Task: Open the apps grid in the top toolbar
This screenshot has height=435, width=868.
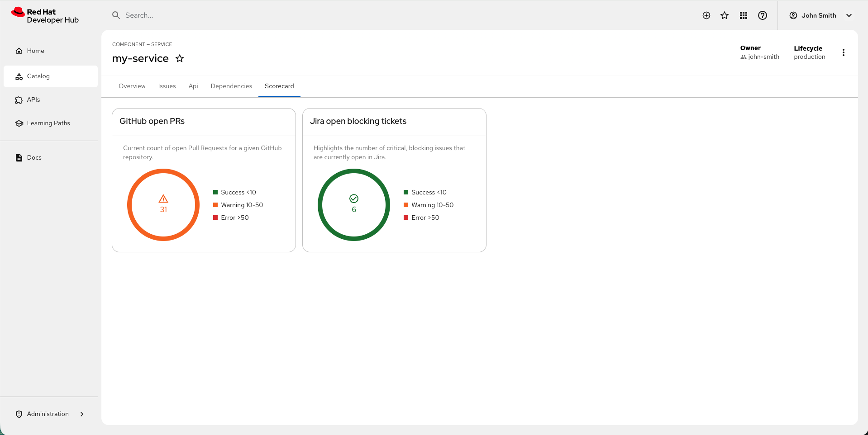Action: [x=743, y=15]
